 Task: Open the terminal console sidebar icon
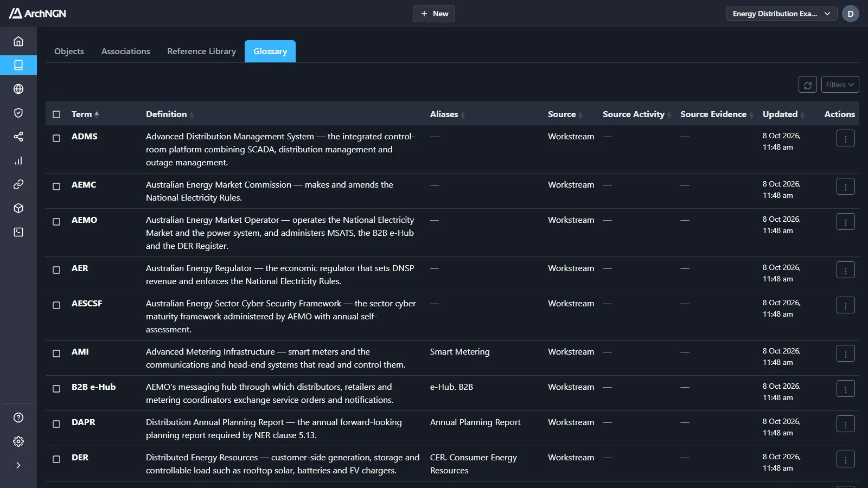click(18, 232)
